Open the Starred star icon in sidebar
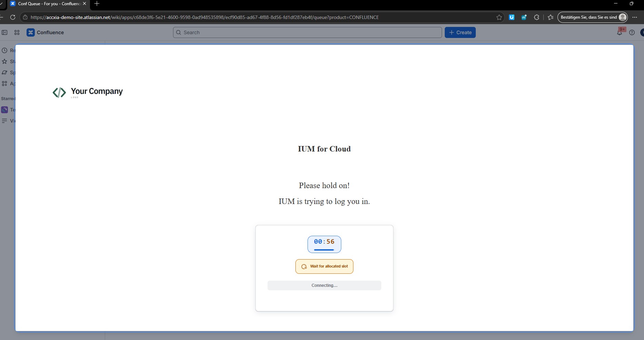Image resolution: width=644 pixels, height=340 pixels. coord(4,61)
